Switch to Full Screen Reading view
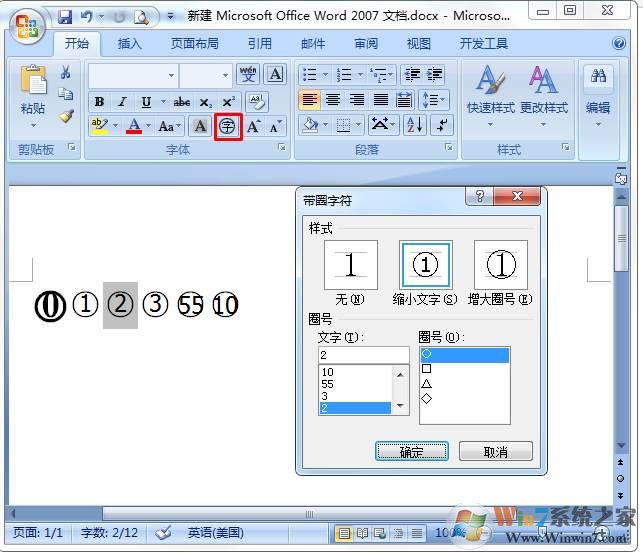Screen dimensions: 643x552 pyautogui.click(x=362, y=533)
